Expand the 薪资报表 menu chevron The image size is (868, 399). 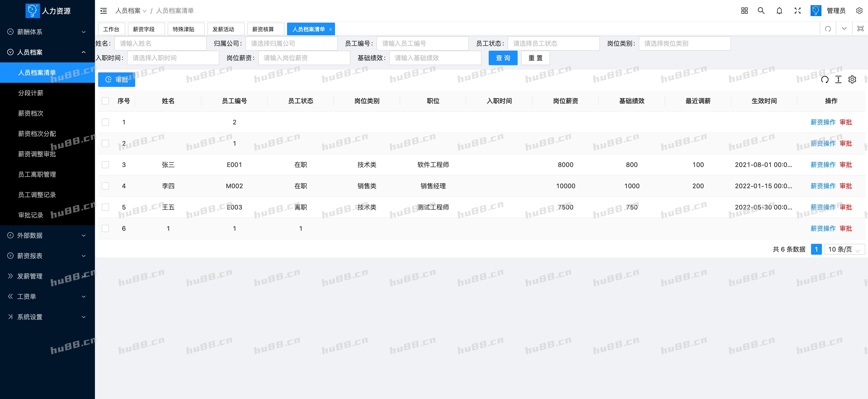pos(84,256)
